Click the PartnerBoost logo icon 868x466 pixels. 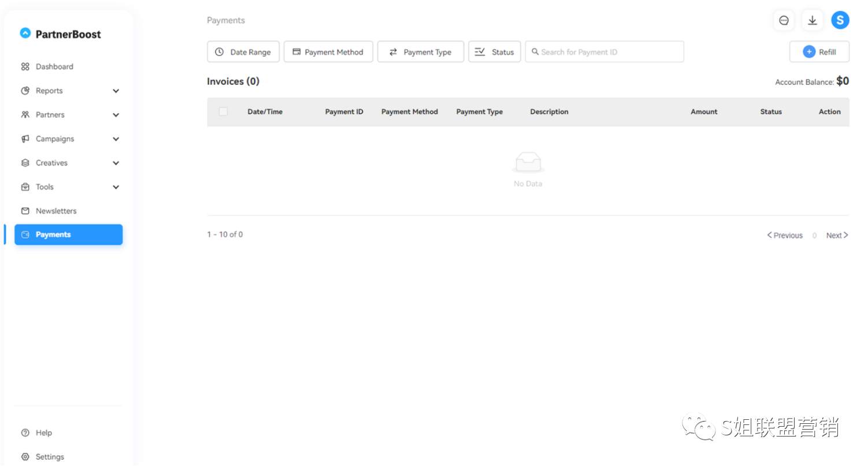tap(25, 33)
